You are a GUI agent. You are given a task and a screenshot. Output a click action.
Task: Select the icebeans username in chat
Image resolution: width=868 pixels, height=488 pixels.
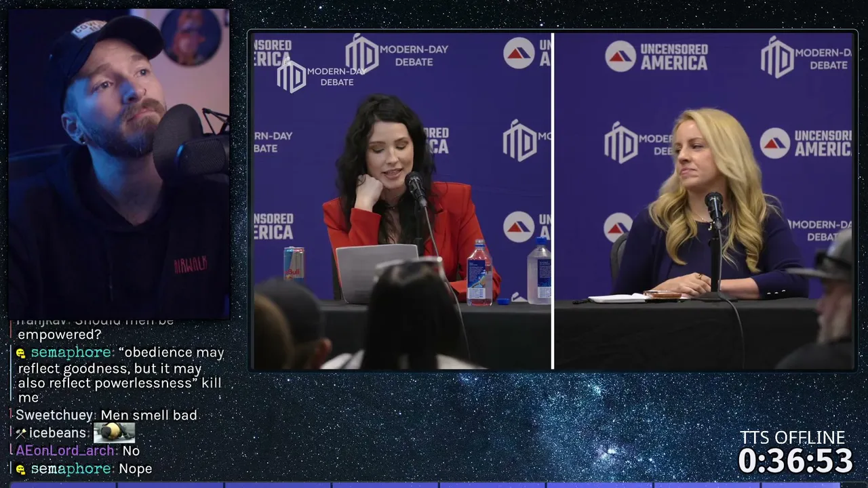(58, 432)
